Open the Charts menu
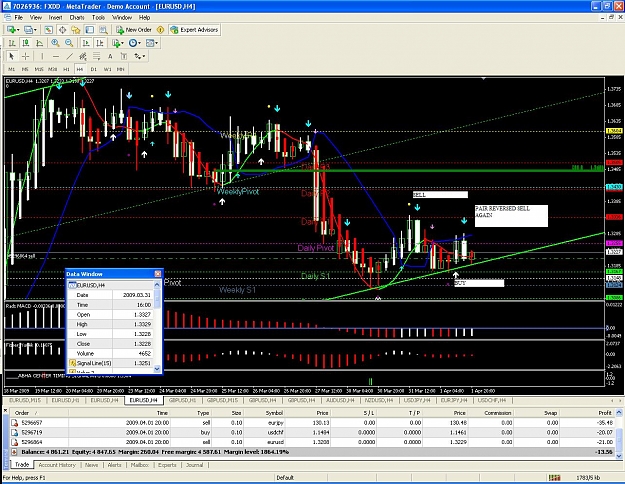Viewport: 625px width, 484px height. [x=77, y=18]
